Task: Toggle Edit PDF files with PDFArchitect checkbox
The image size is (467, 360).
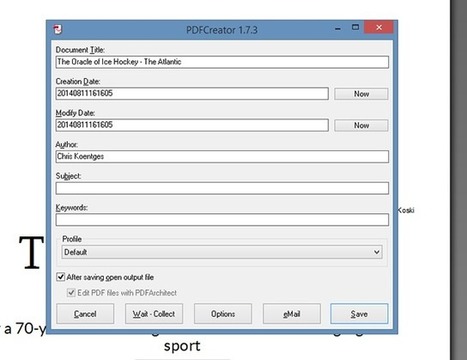Action: click(71, 293)
